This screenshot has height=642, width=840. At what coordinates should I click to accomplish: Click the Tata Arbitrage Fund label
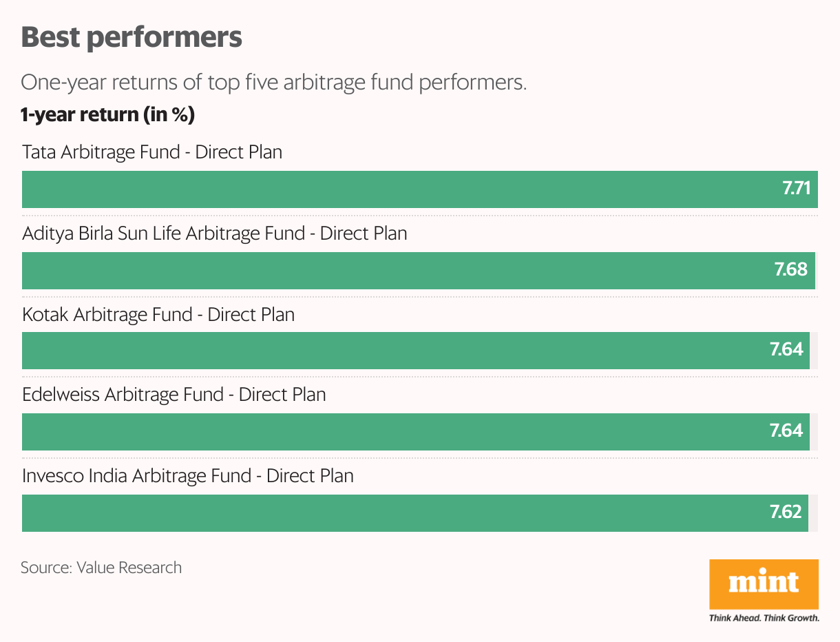tap(152, 152)
